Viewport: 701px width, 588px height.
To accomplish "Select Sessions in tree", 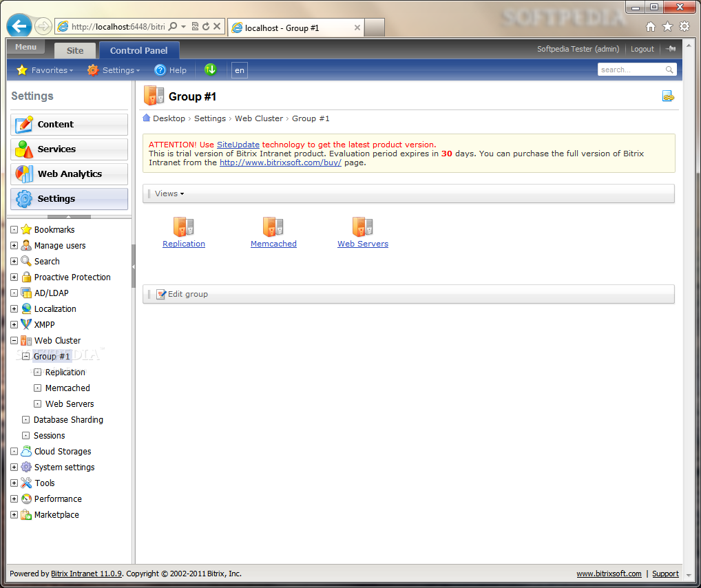I will pos(49,436).
